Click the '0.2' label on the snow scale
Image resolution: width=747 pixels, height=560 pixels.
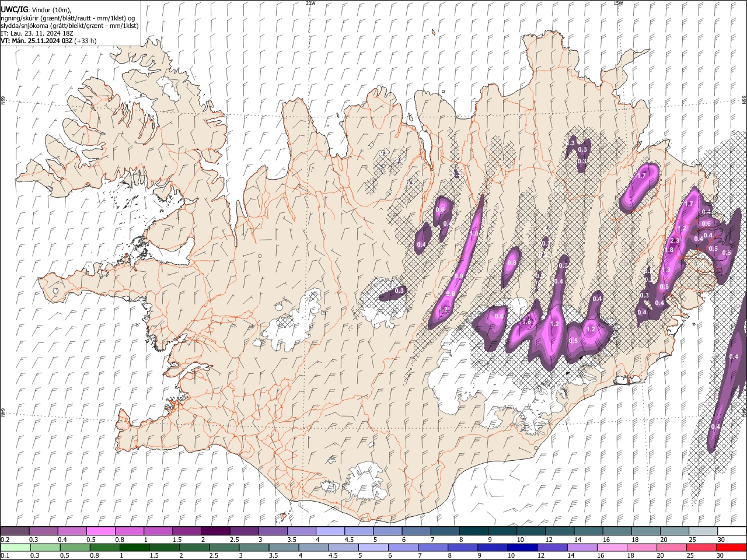point(5,540)
